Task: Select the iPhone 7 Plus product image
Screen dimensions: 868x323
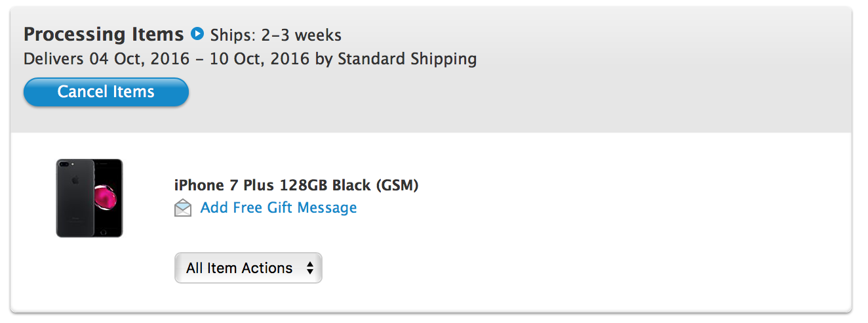Action: 89,198
